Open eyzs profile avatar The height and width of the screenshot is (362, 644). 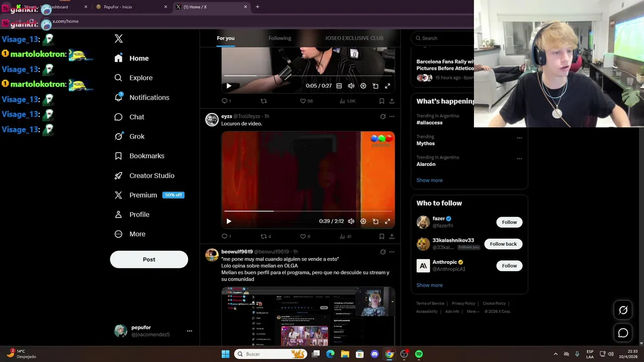[x=212, y=120]
